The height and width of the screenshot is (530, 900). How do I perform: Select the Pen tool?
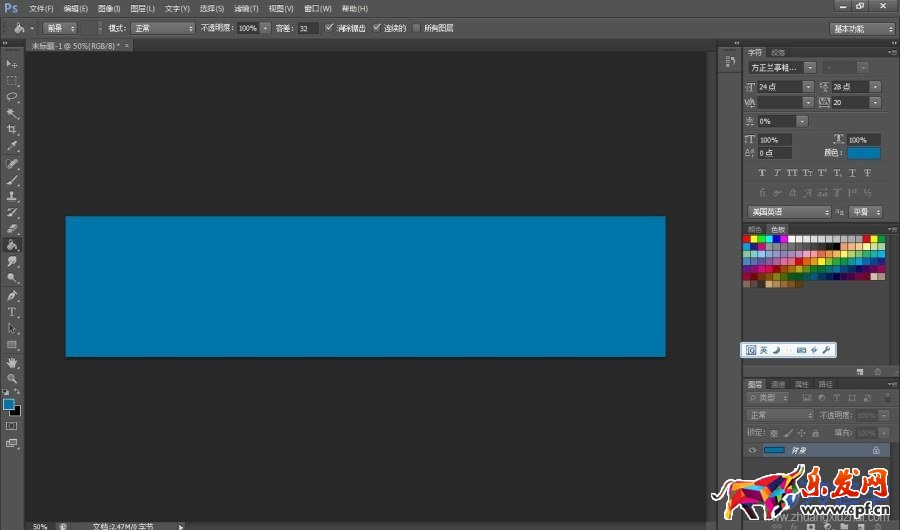(12, 296)
